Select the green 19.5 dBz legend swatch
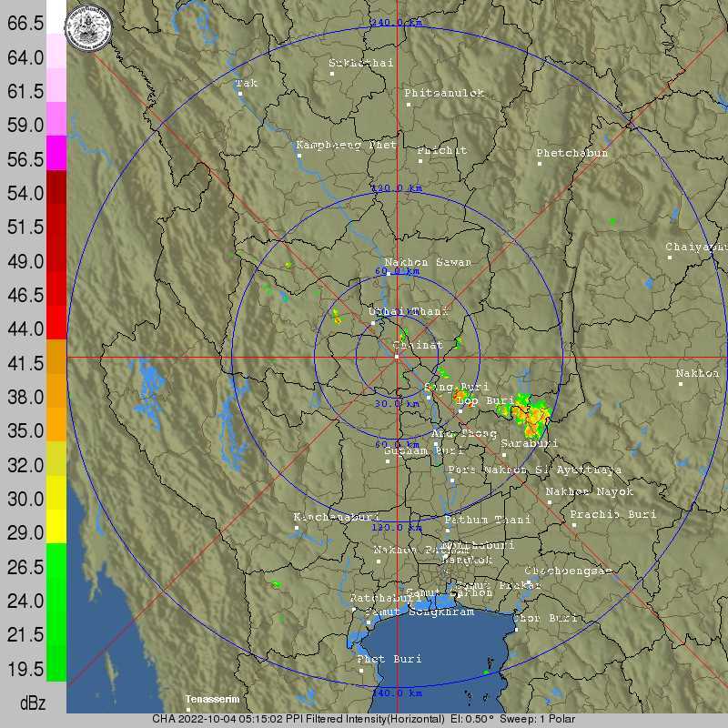Image resolution: width=728 pixels, height=728 pixels. (x=56, y=664)
